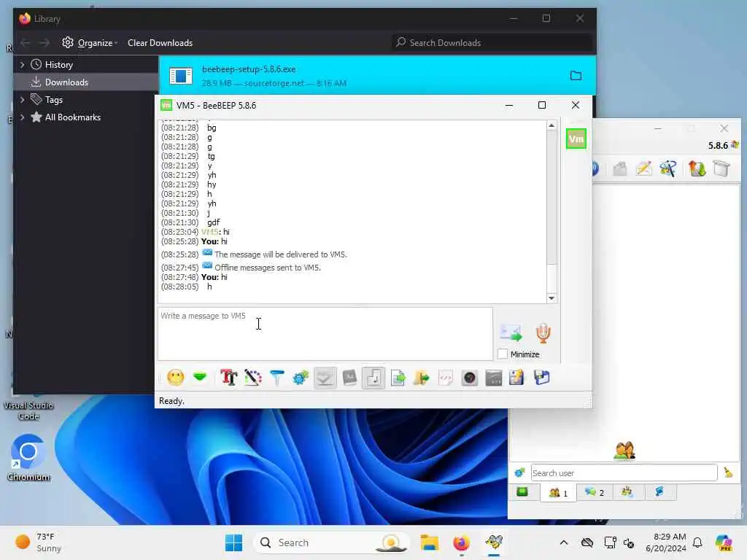Click the file transfer arrows icon in main window

coord(697,168)
